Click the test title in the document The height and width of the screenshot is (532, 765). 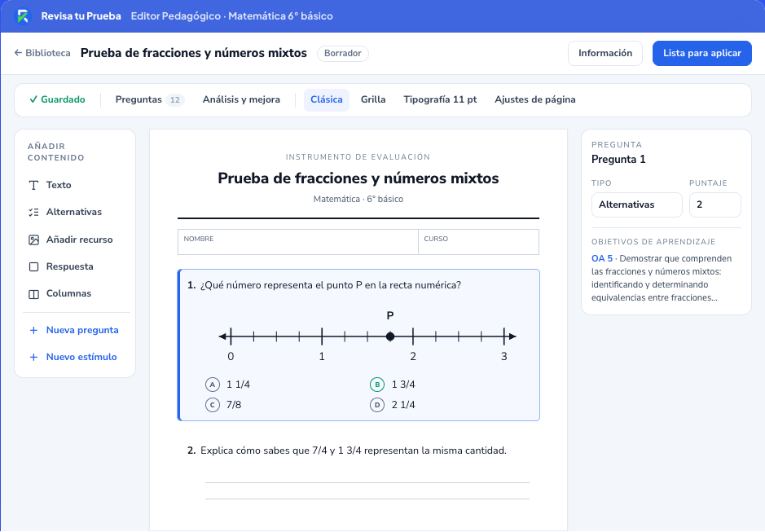click(x=358, y=178)
